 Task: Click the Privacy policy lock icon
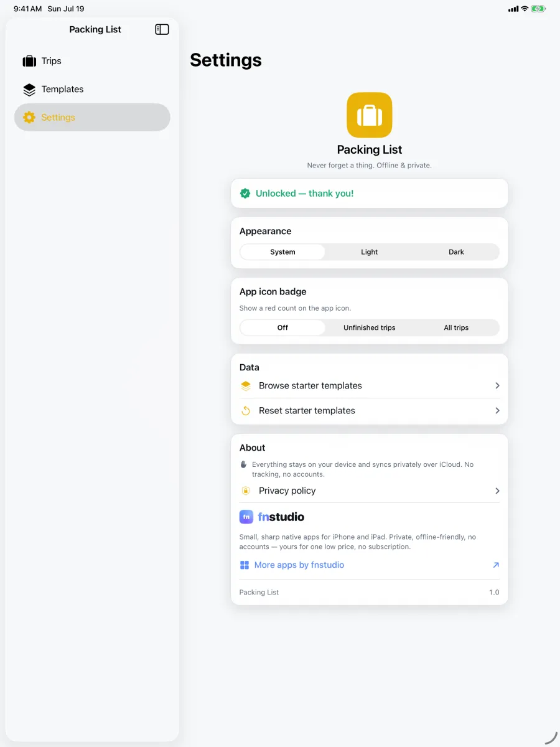pyautogui.click(x=246, y=491)
